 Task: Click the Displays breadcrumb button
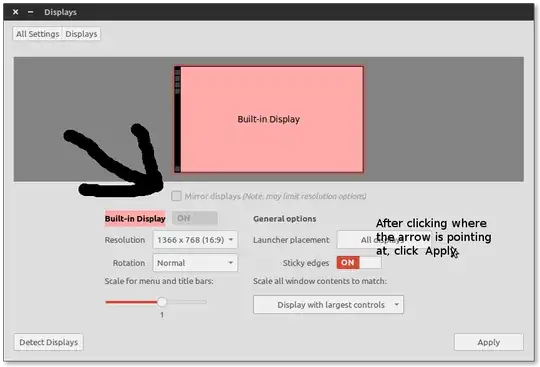click(81, 34)
